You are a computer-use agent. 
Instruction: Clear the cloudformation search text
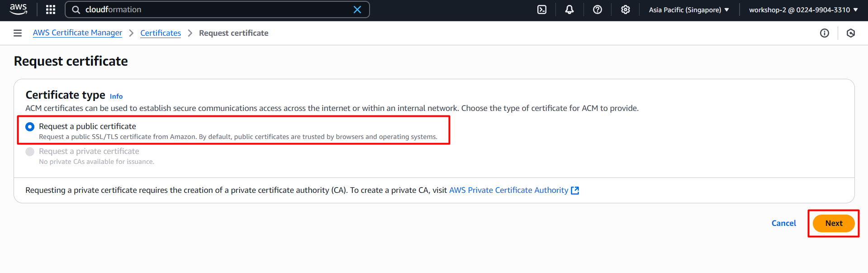tap(357, 10)
